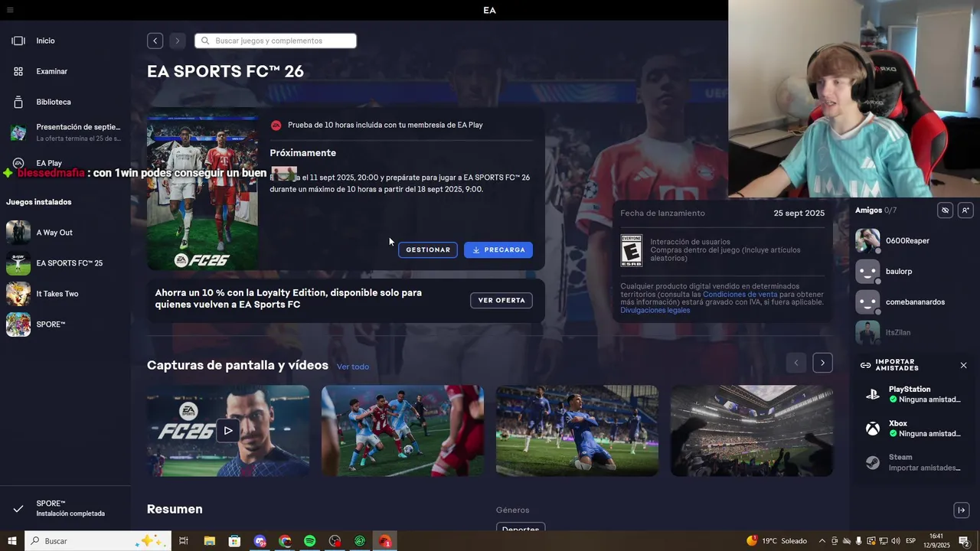Navigate forward with the right arrow button
Image resolution: width=980 pixels, height=551 pixels.
point(177,41)
